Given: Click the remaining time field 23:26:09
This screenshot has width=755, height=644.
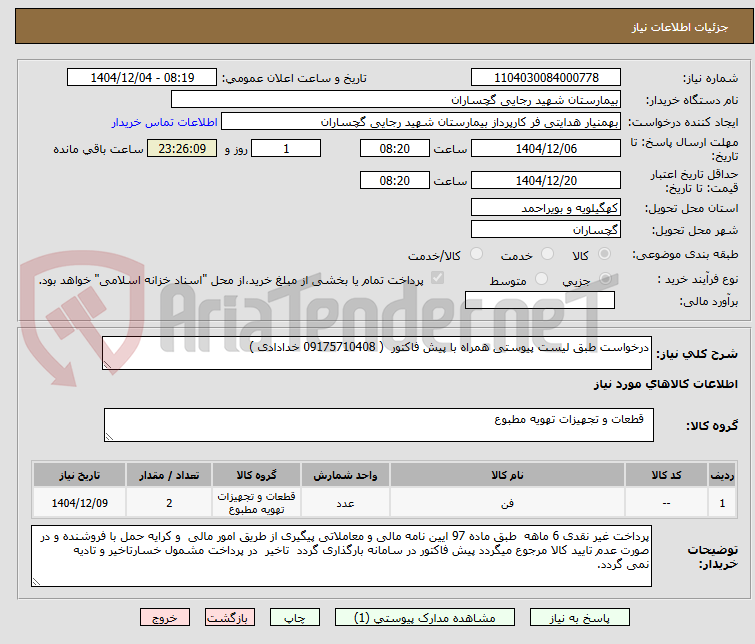Looking at the screenshot, I should (182, 148).
